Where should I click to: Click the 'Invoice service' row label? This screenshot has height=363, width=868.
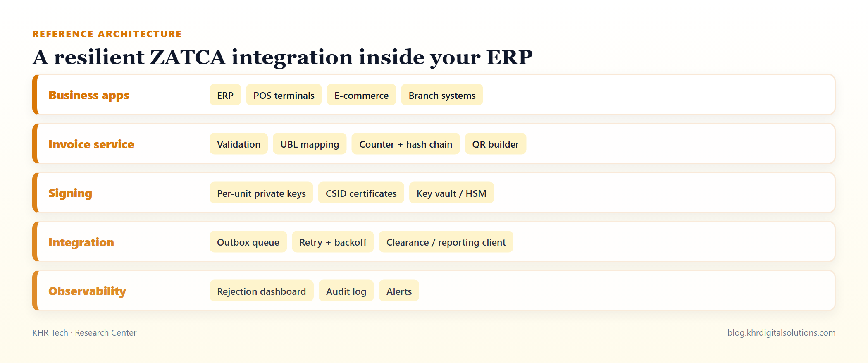[x=91, y=144]
